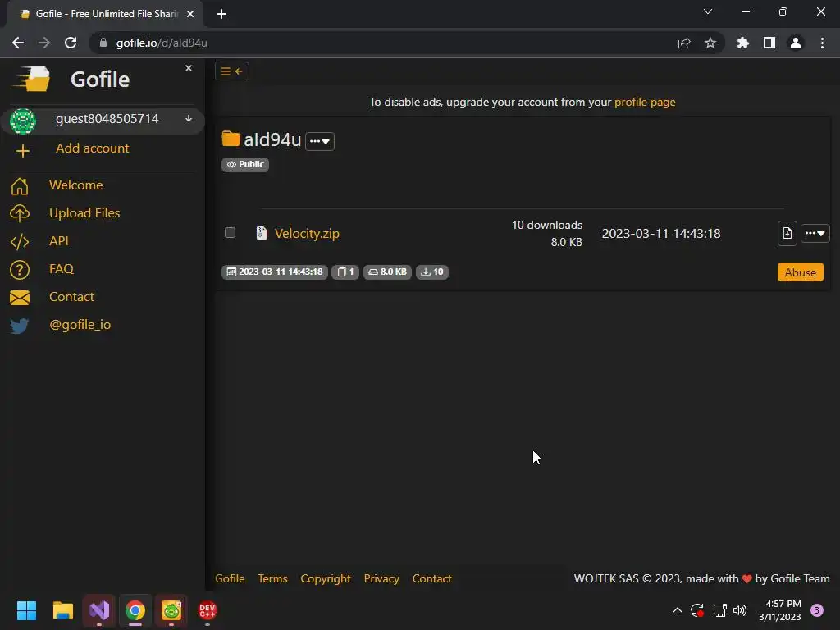
Task: Click the share this page icon
Action: click(x=684, y=43)
